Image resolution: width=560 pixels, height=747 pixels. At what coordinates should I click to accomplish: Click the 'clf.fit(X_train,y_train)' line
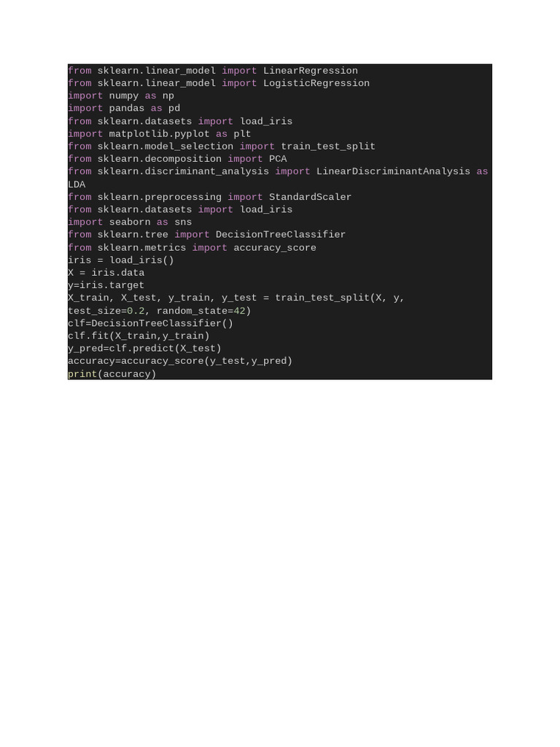click(139, 336)
